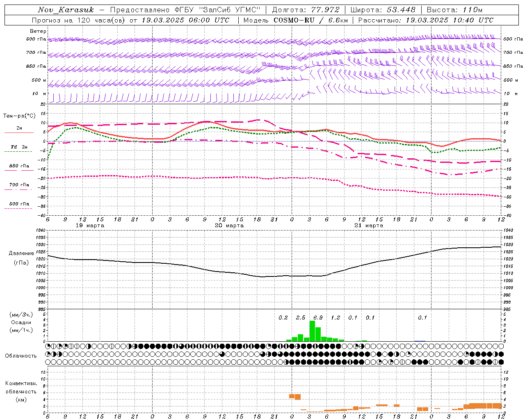
Task: Click the 700 гПа temperature legend entry
Action: 19,185
